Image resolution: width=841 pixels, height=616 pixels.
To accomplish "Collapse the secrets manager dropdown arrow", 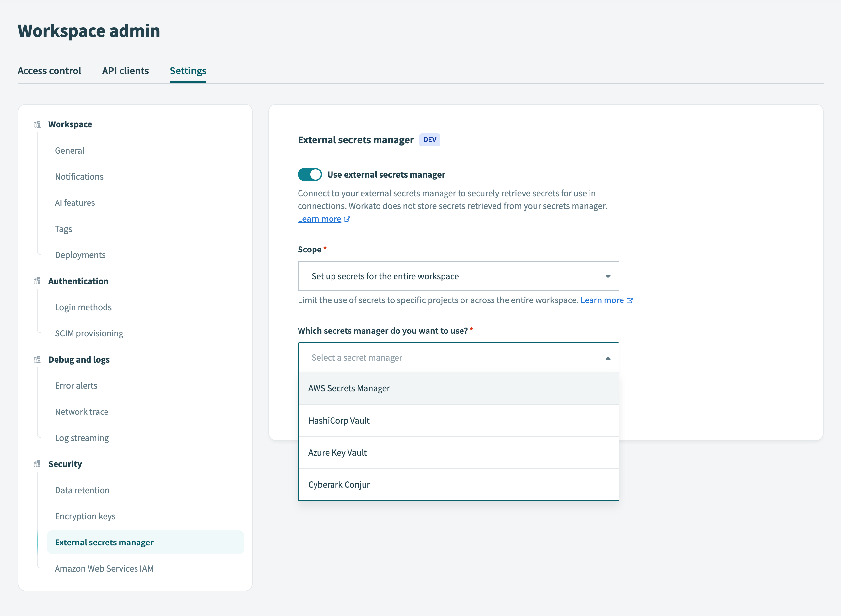I will 607,358.
